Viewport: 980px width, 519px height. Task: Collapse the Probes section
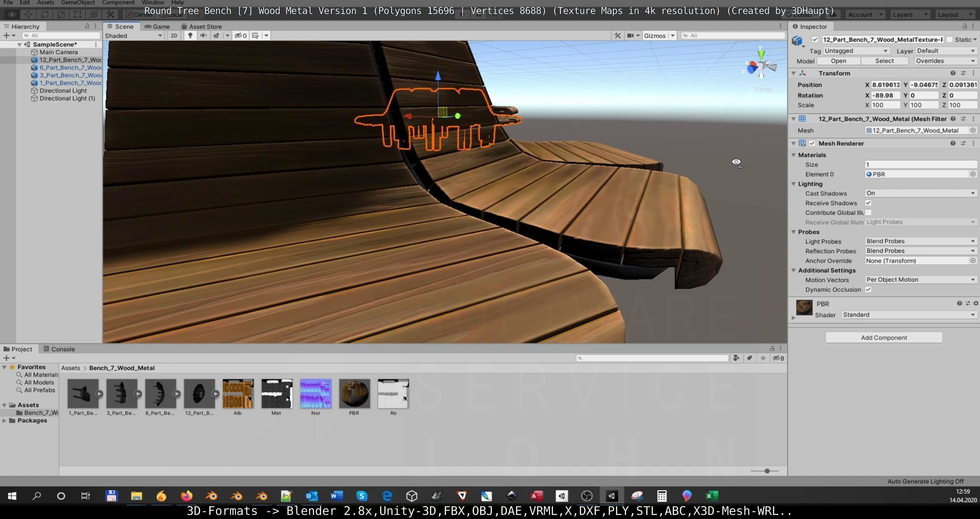pyautogui.click(x=794, y=232)
